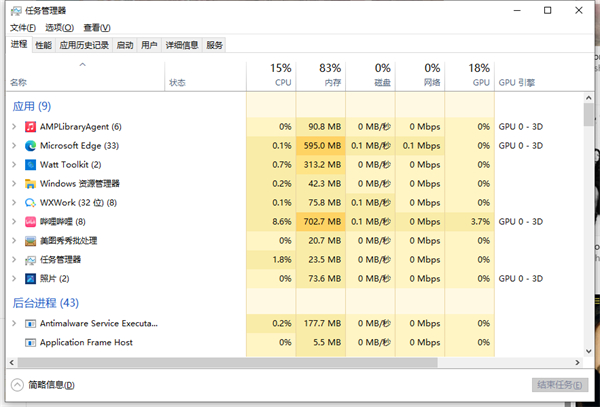Open the 详细信息 tab
This screenshot has height=407, width=600.
[181, 45]
